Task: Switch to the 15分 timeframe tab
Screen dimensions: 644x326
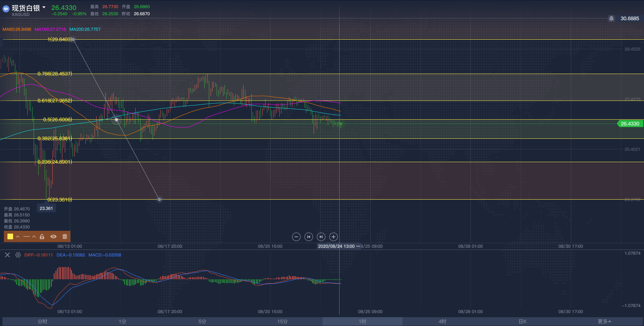Action: point(283,321)
